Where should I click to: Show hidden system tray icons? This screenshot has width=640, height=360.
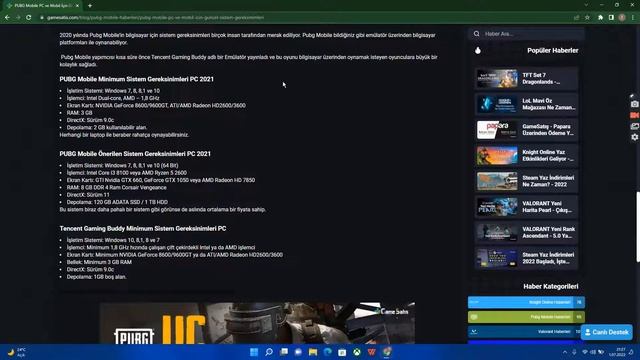pyautogui.click(x=565, y=352)
